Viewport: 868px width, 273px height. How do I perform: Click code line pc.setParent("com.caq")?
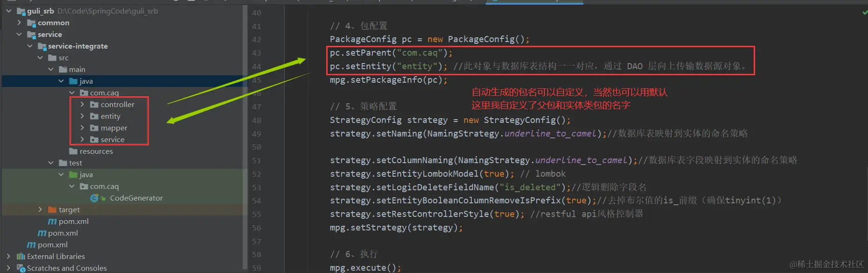click(x=391, y=53)
